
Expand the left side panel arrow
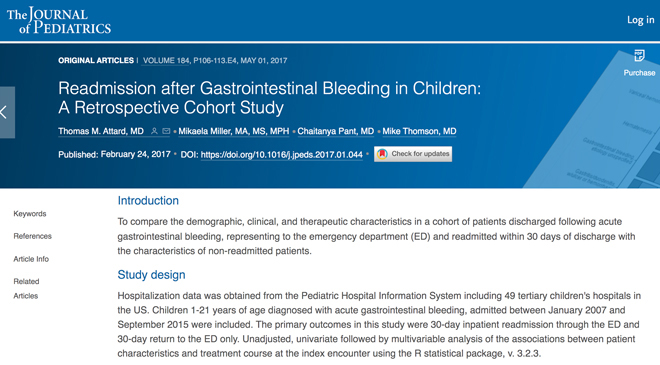point(7,112)
